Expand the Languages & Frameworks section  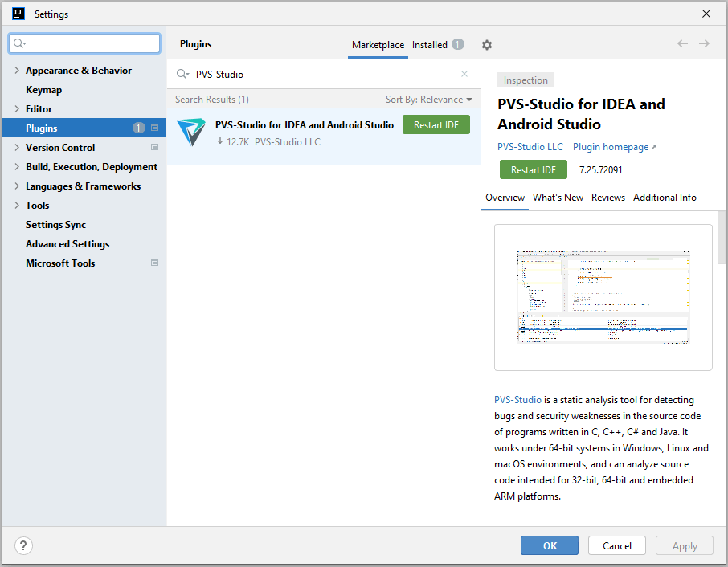tap(17, 186)
